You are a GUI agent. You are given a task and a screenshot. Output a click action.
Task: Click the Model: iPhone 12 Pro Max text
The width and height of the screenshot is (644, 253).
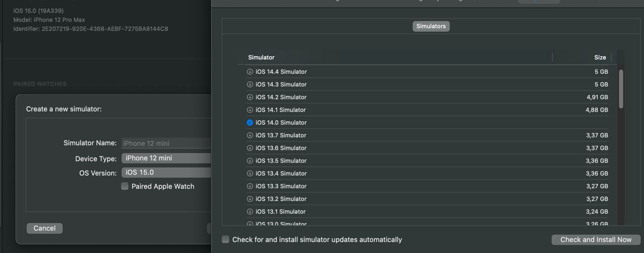49,20
